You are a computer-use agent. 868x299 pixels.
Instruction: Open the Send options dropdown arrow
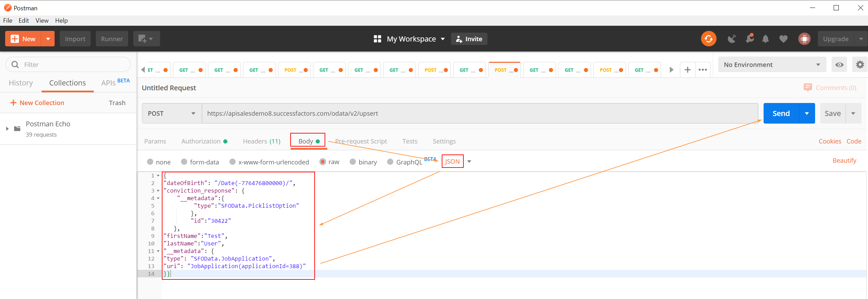pos(807,113)
